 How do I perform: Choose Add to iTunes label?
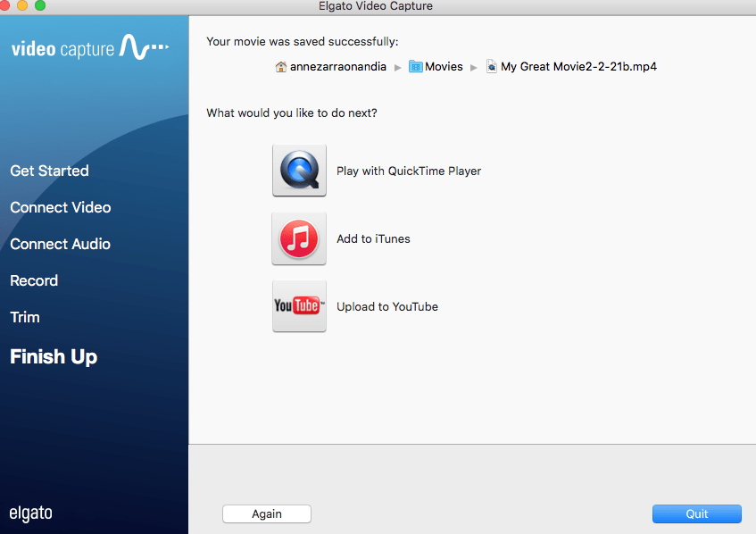tap(373, 238)
